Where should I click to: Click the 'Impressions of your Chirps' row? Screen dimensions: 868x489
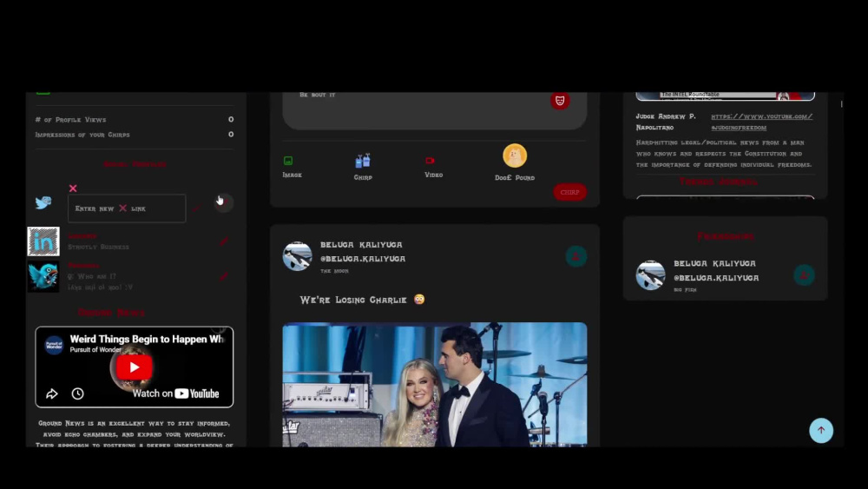(x=135, y=135)
